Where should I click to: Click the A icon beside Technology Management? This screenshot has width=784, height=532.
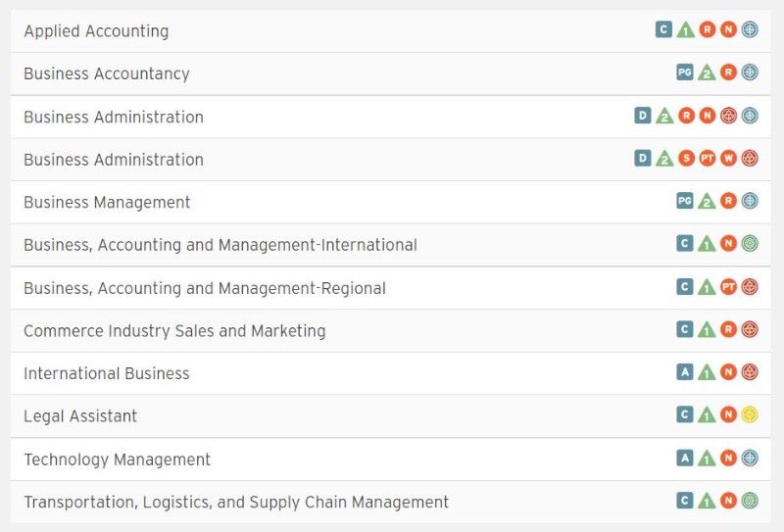click(x=684, y=458)
